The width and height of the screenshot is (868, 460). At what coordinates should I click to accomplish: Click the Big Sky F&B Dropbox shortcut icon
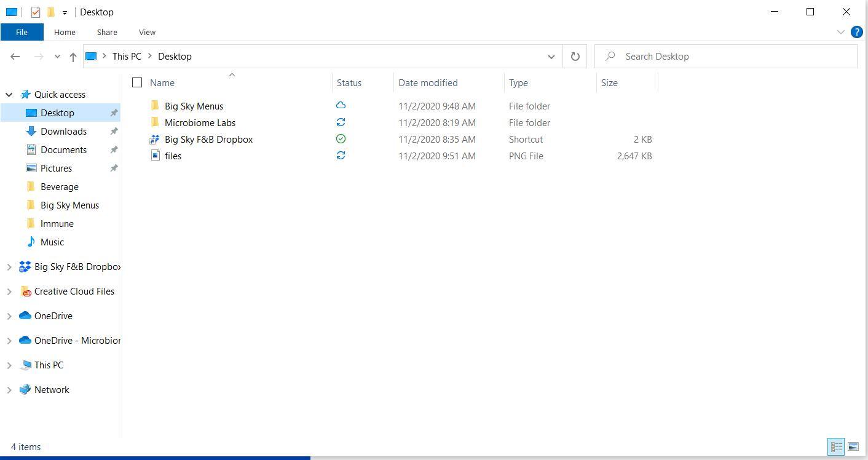point(155,140)
